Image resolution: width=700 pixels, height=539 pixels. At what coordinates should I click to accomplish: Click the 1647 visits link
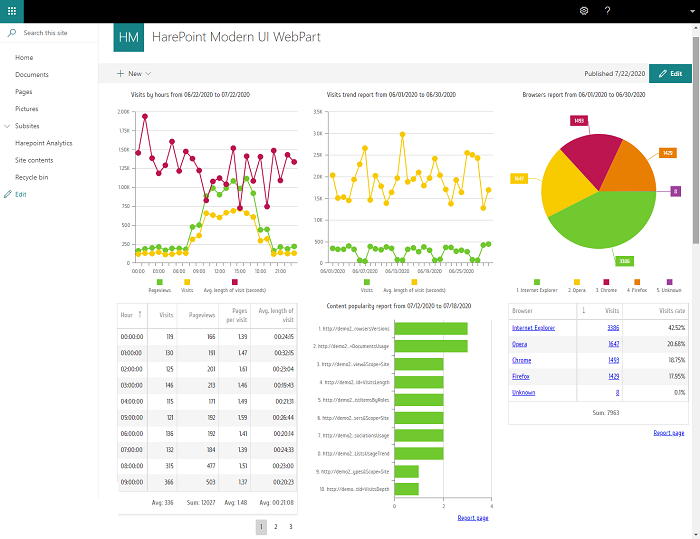coord(613,344)
